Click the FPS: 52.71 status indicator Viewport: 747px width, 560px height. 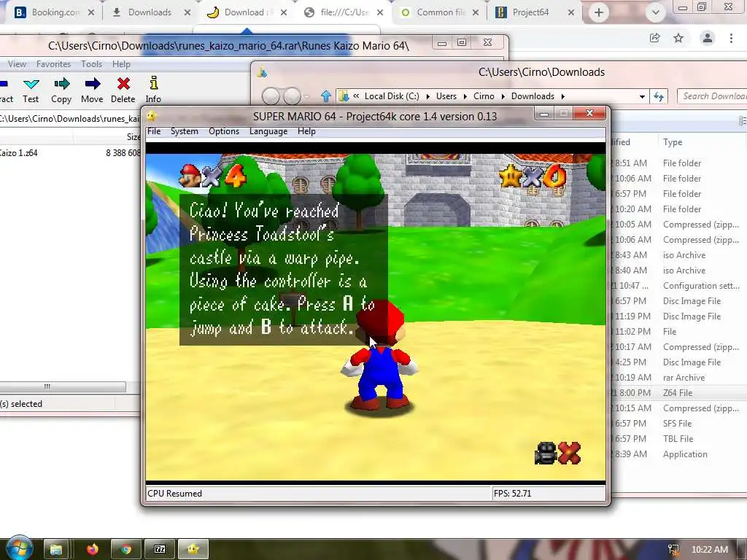[513, 494]
